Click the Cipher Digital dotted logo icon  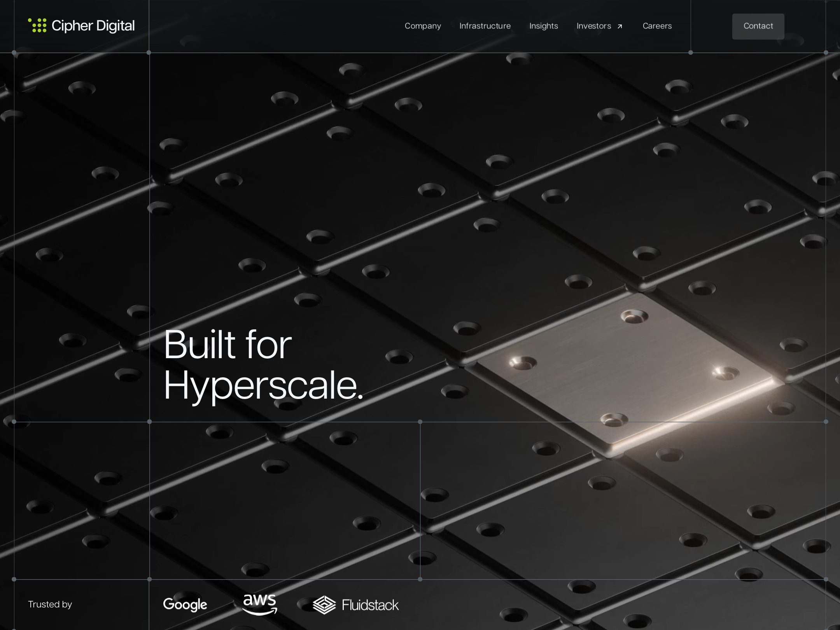tap(37, 25)
